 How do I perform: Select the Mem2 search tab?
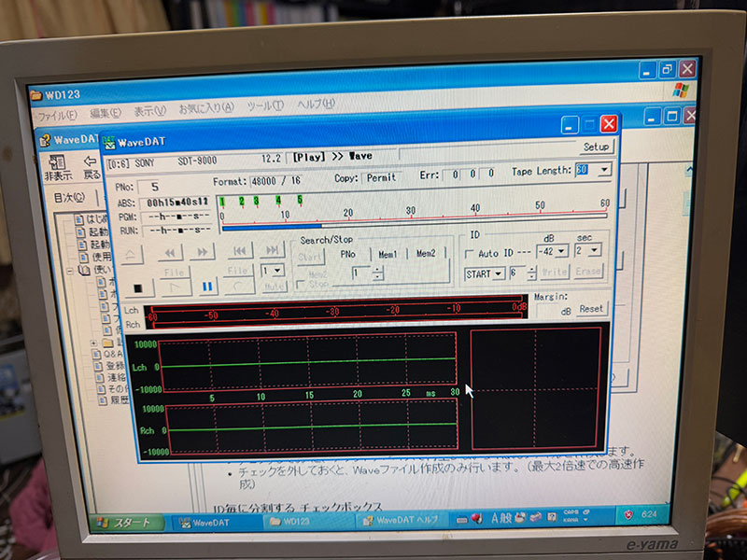tap(426, 253)
